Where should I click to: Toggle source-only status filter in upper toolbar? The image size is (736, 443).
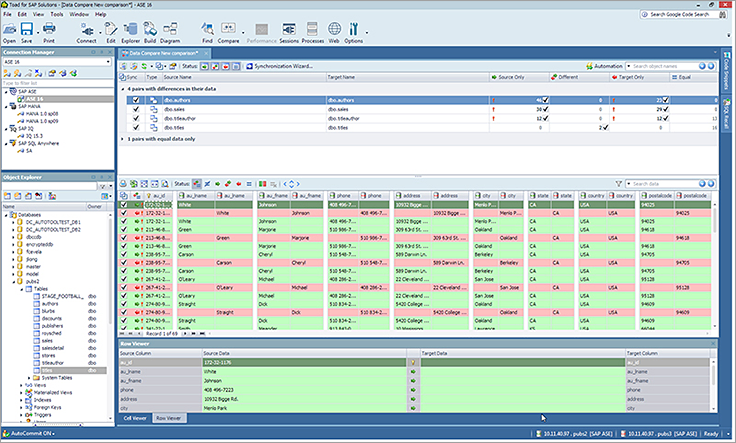click(205, 66)
